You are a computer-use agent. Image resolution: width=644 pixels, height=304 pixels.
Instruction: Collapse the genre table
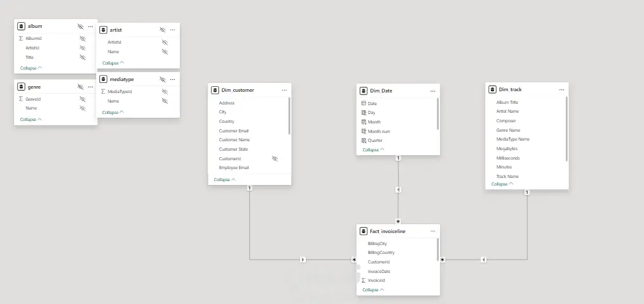pyautogui.click(x=31, y=120)
